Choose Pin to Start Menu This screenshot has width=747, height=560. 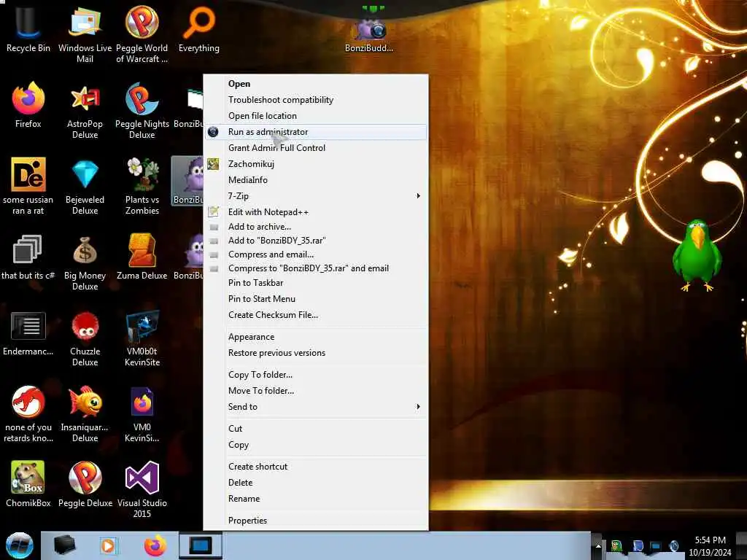[x=316, y=299]
